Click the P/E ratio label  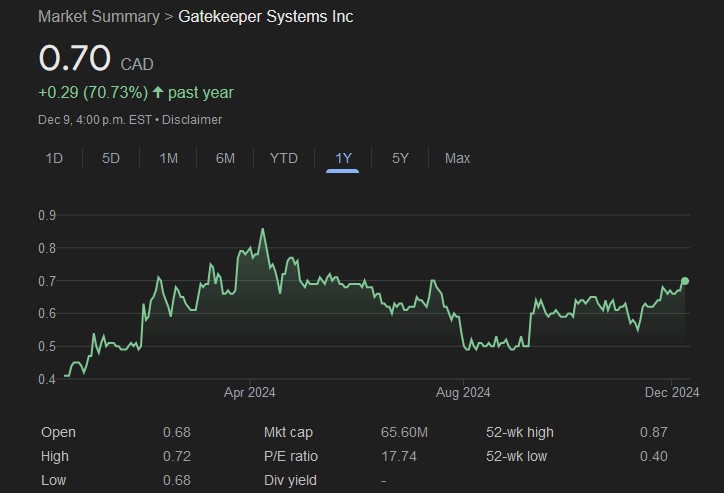(x=291, y=456)
